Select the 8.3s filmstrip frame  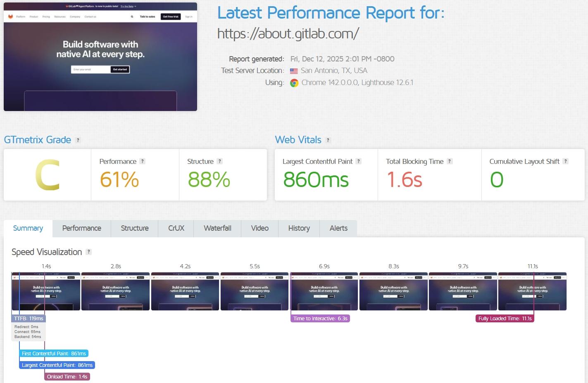[x=393, y=291]
